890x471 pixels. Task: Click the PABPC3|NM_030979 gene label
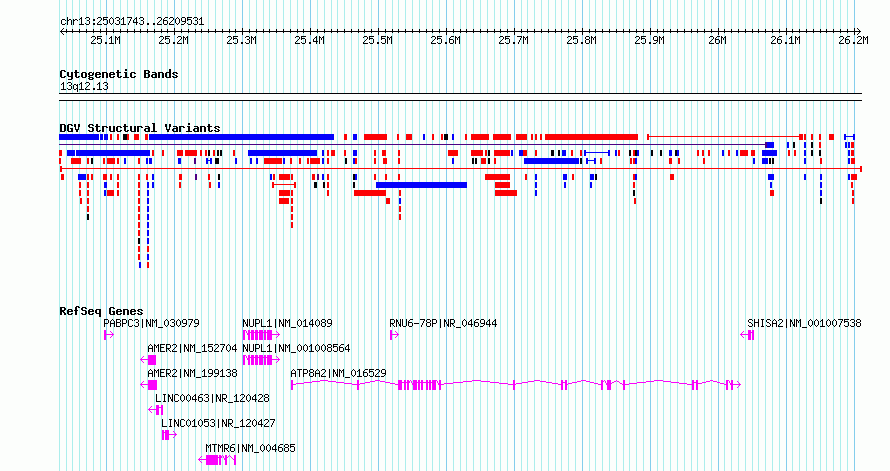(x=151, y=323)
